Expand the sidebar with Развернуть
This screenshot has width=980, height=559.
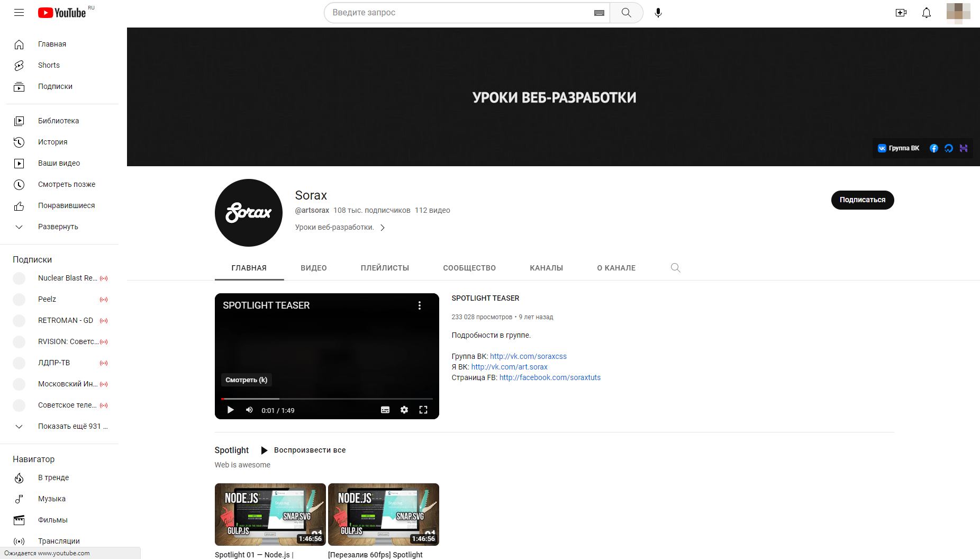click(59, 227)
